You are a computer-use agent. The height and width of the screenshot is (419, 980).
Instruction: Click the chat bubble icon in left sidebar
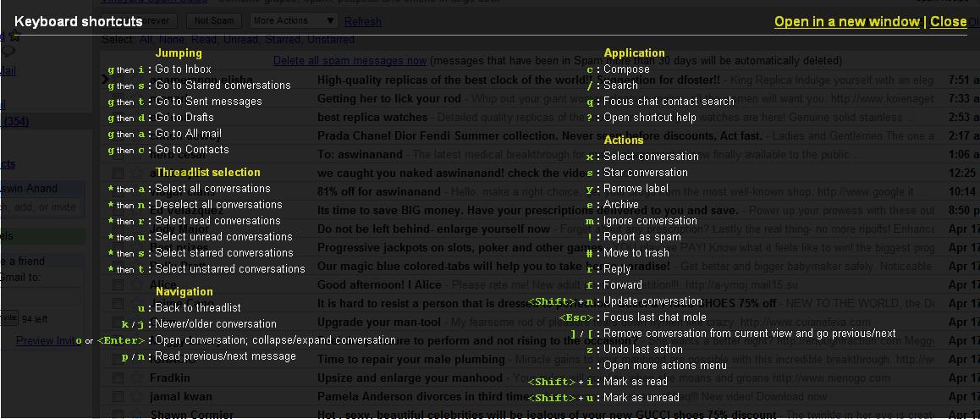(8, 52)
